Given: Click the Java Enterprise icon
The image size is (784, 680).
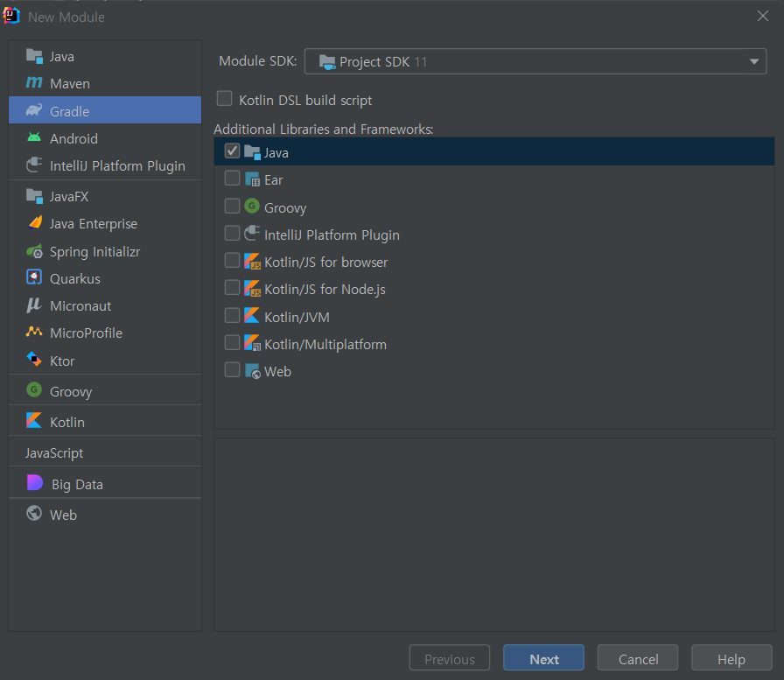Looking at the screenshot, I should [x=35, y=223].
